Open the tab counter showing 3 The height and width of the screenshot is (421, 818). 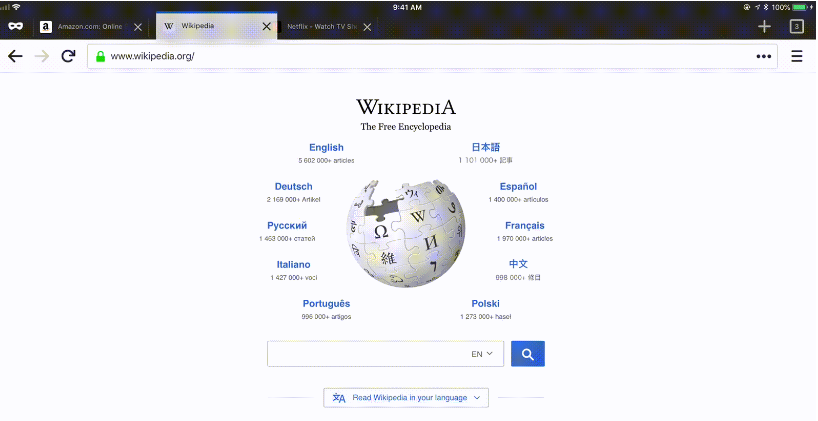click(797, 27)
